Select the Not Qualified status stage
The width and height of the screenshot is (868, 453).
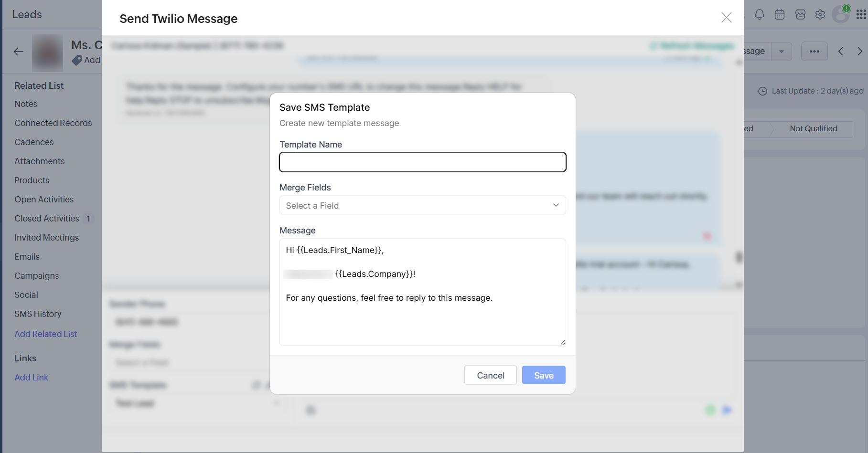pyautogui.click(x=814, y=129)
